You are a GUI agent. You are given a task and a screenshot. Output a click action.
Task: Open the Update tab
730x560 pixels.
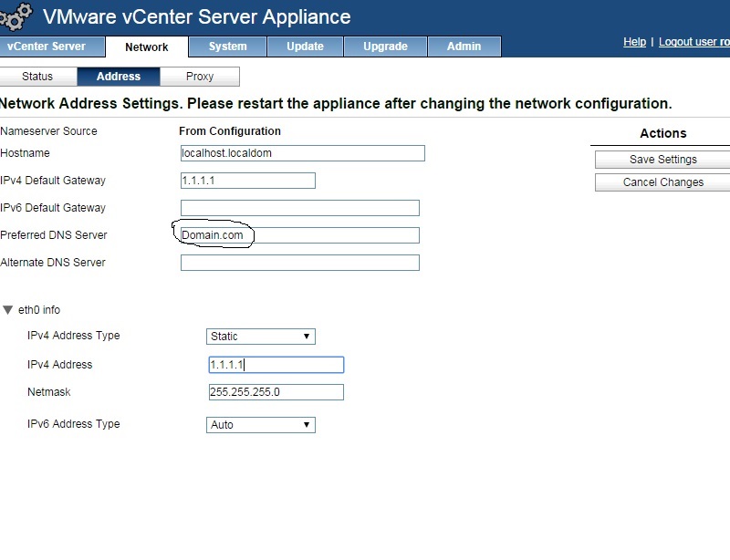pos(305,47)
